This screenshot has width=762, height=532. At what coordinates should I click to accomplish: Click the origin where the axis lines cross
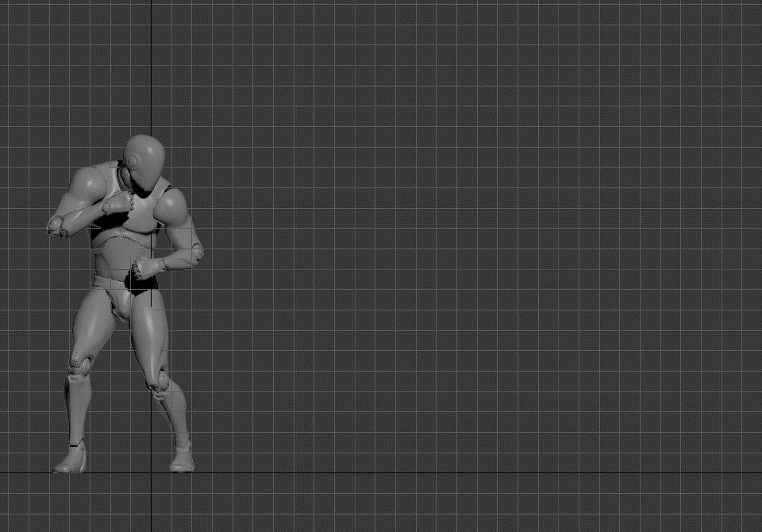point(152,472)
